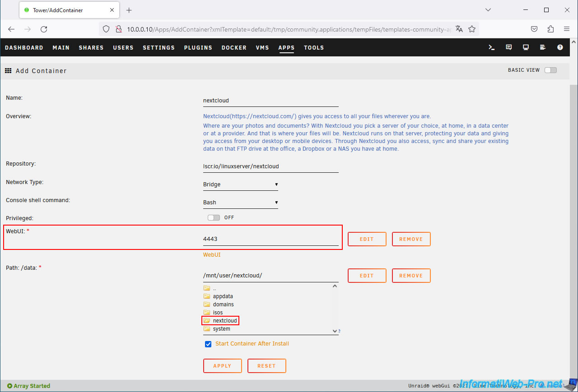This screenshot has width=578, height=392.
Task: Select the nextcloud folder in list
Action: pos(224,321)
